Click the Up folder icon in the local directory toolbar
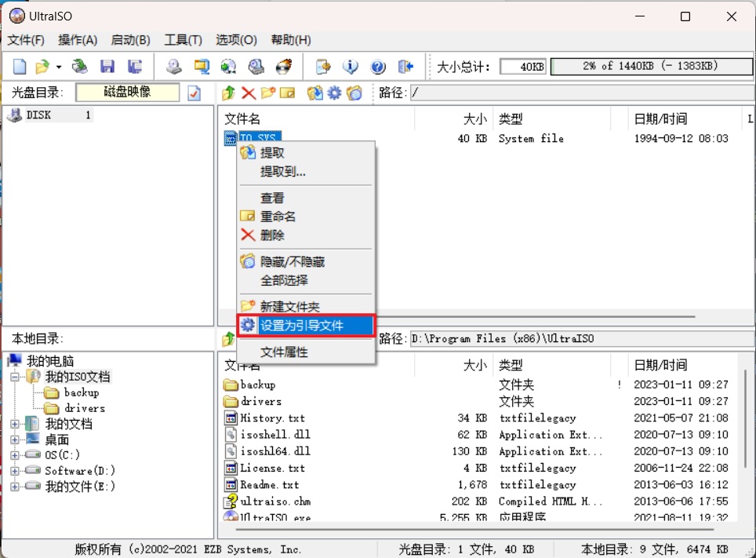The width and height of the screenshot is (756, 558). 228,339
